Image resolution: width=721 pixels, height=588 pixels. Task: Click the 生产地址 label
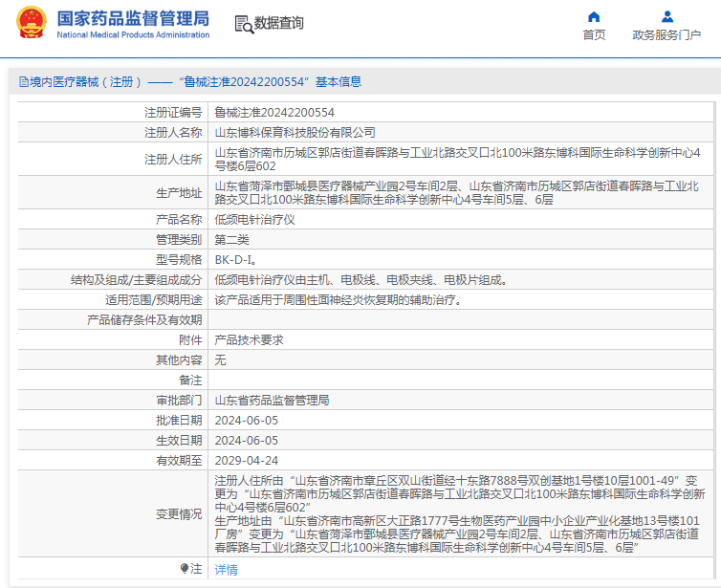pyautogui.click(x=179, y=193)
